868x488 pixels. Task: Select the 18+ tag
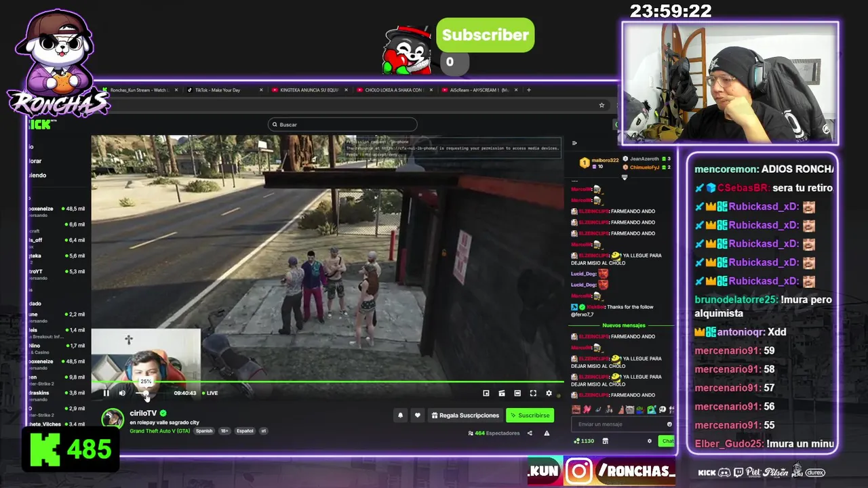pyautogui.click(x=224, y=431)
